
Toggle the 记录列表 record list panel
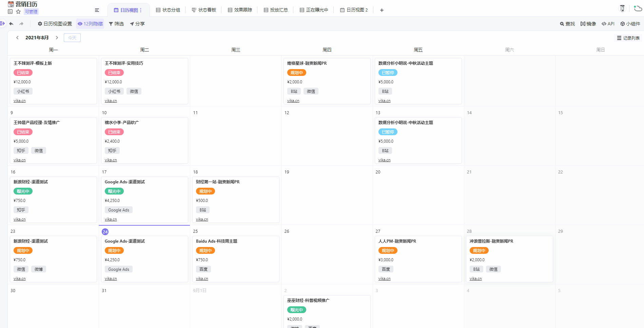[x=628, y=38]
